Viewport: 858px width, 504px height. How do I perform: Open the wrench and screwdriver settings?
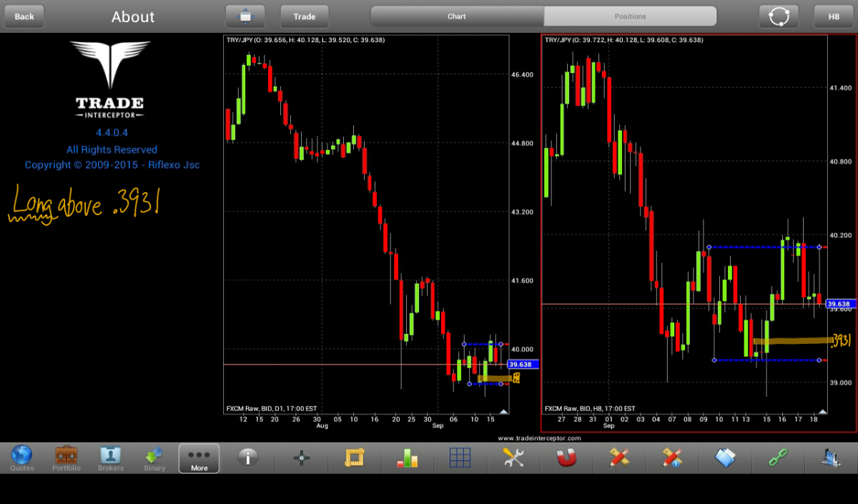pos(513,458)
